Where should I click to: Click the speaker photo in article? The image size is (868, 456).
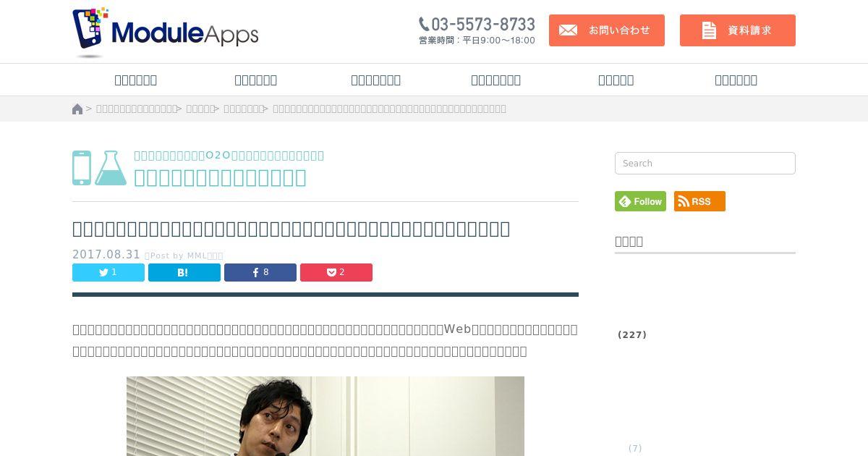tap(325, 416)
